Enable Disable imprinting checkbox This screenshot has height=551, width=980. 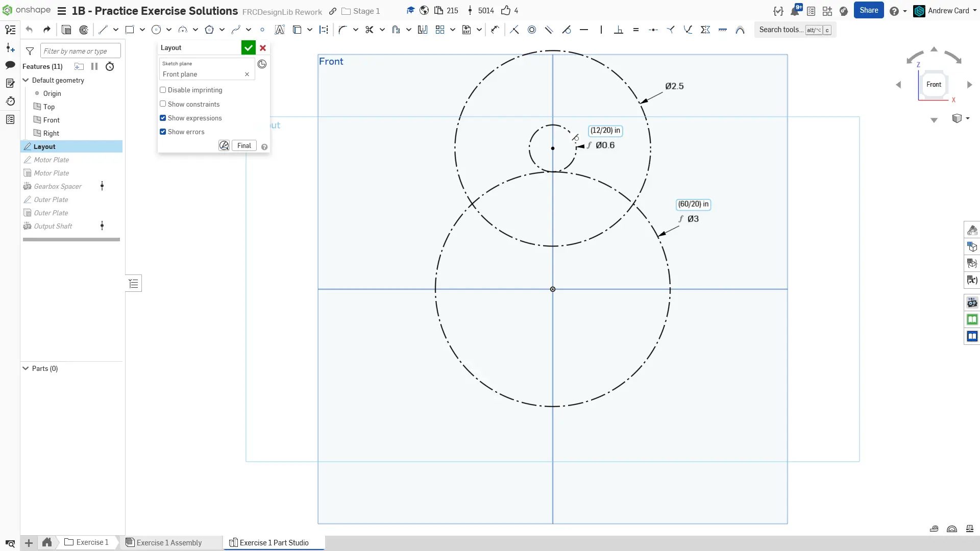click(x=163, y=90)
